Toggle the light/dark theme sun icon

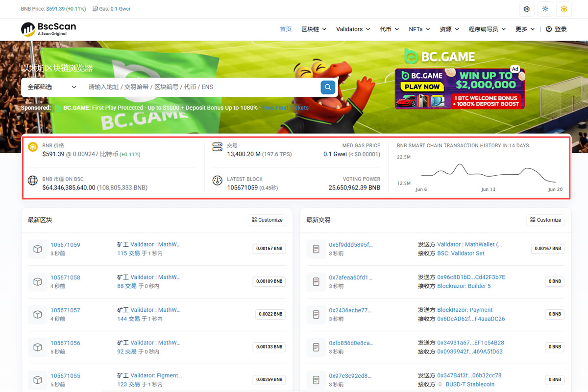pos(545,9)
